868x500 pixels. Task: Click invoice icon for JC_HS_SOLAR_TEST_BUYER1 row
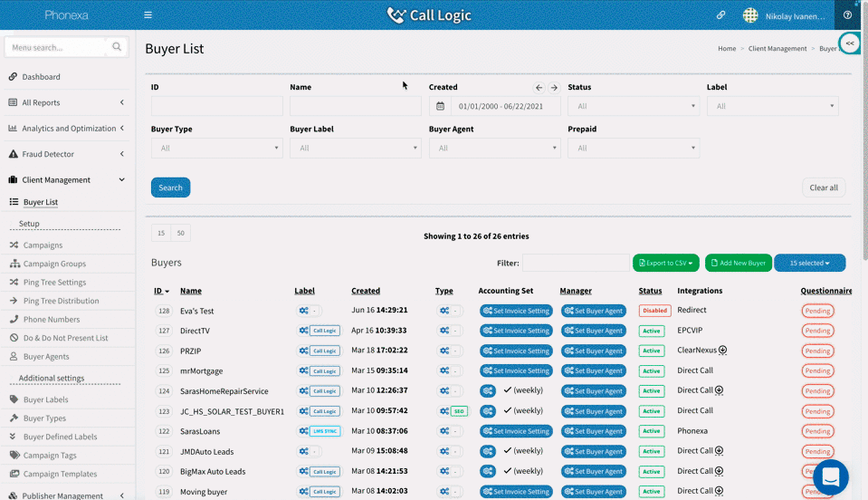[x=488, y=411]
